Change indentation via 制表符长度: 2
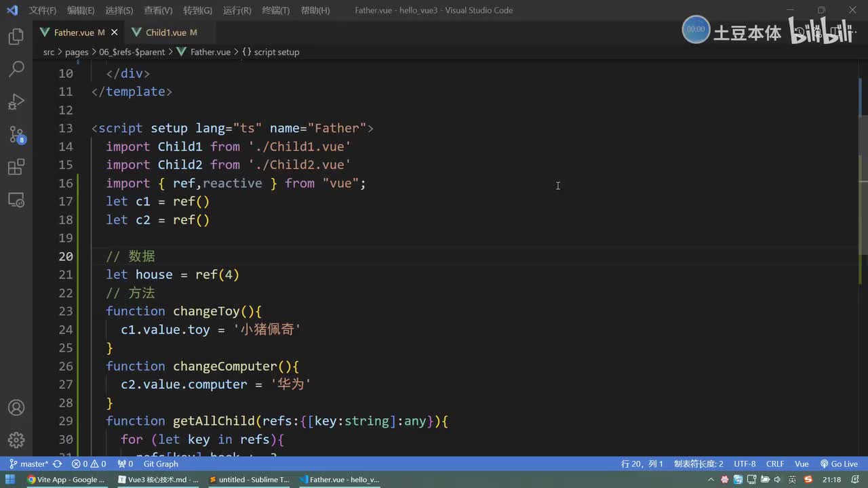 pos(698,464)
